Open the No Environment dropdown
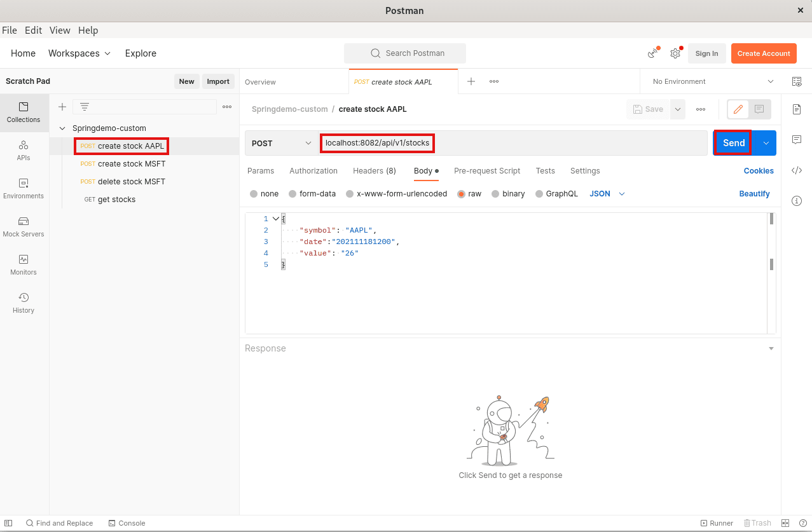812x532 pixels. click(x=713, y=81)
